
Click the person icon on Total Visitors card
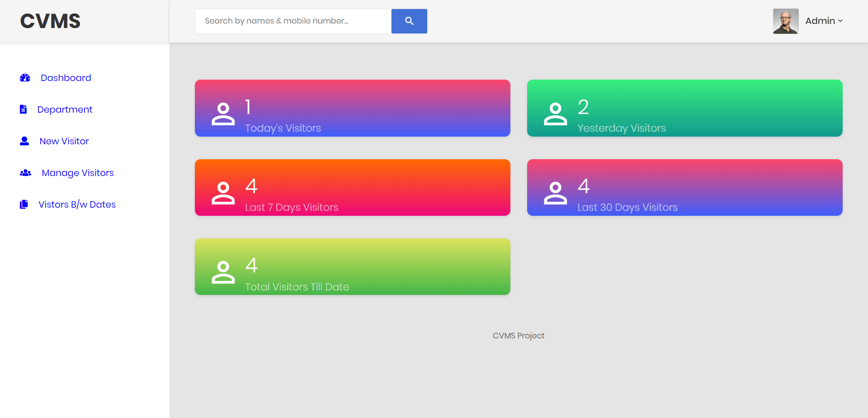pyautogui.click(x=223, y=272)
